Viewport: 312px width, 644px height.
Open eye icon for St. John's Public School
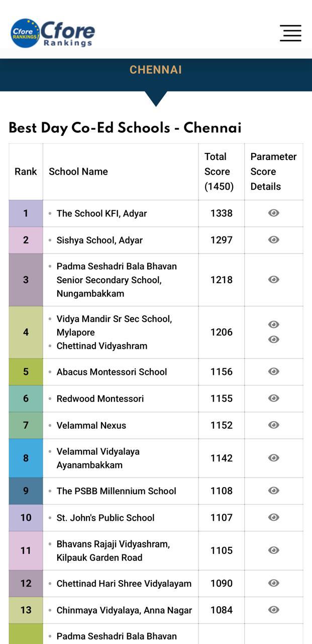point(274,517)
